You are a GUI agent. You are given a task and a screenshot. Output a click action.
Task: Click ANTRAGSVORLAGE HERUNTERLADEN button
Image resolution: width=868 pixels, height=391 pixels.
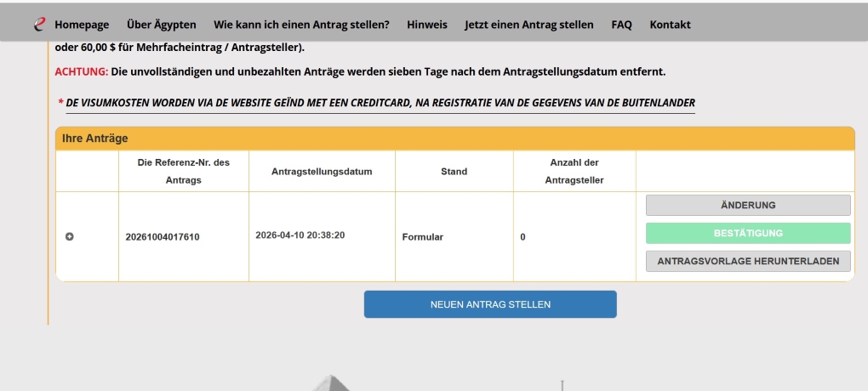point(747,261)
